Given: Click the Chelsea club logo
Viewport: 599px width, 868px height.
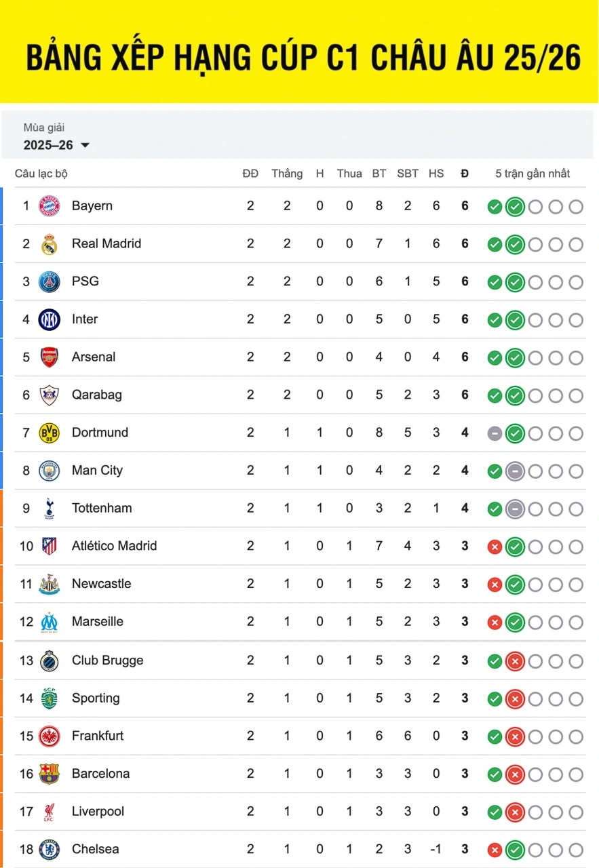Looking at the screenshot, I should 50,849.
